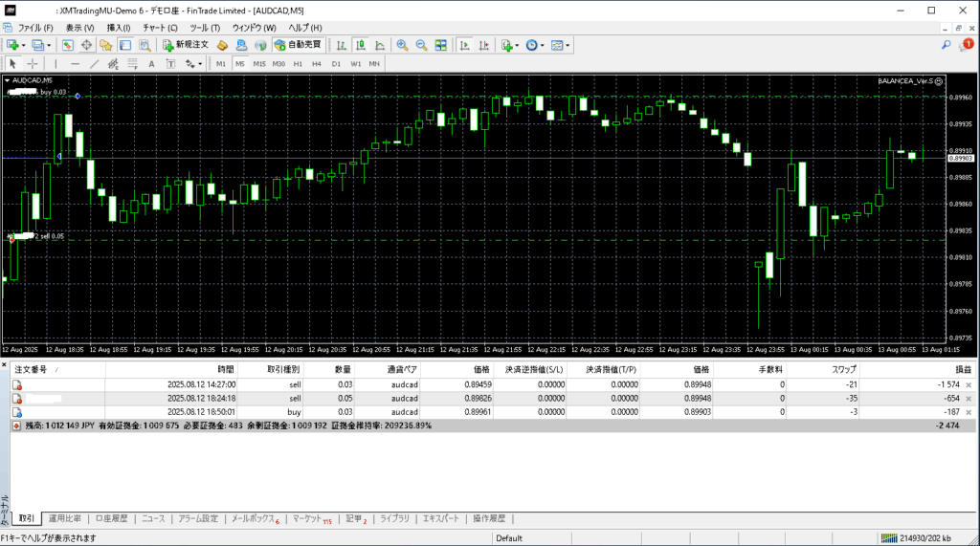Close the buy 0.03 order row
This screenshot has width=980, height=546.
pos(969,412)
